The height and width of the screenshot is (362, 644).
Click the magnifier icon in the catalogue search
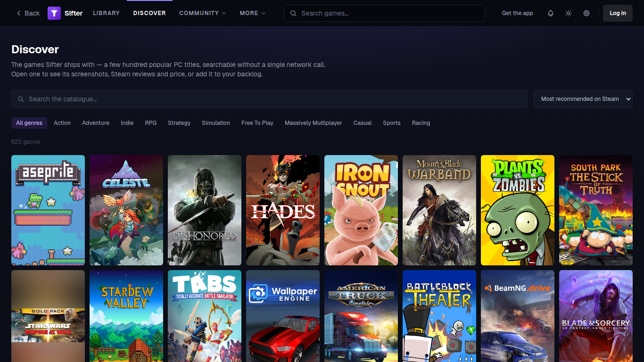click(x=21, y=99)
